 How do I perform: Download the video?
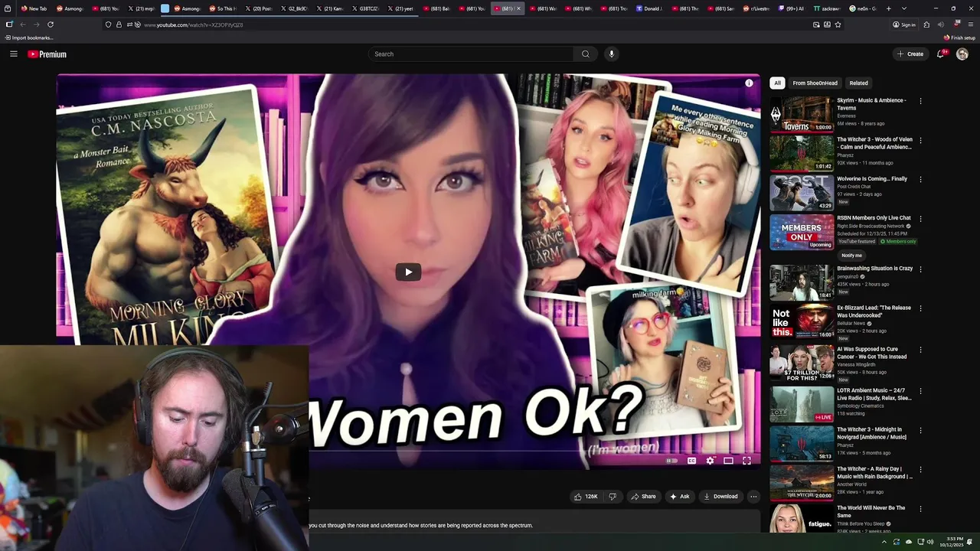(x=720, y=497)
